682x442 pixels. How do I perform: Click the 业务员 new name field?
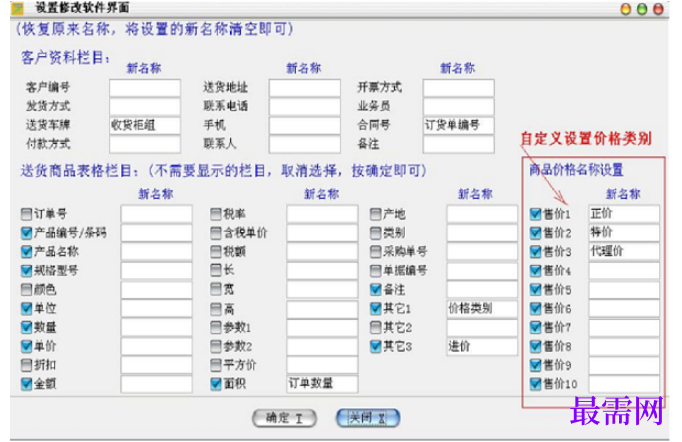click(x=458, y=106)
